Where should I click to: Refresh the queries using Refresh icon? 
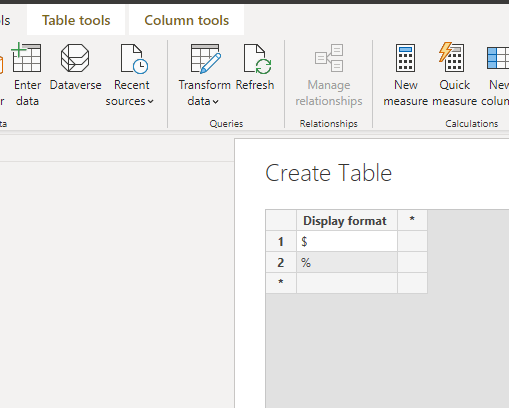pyautogui.click(x=257, y=59)
